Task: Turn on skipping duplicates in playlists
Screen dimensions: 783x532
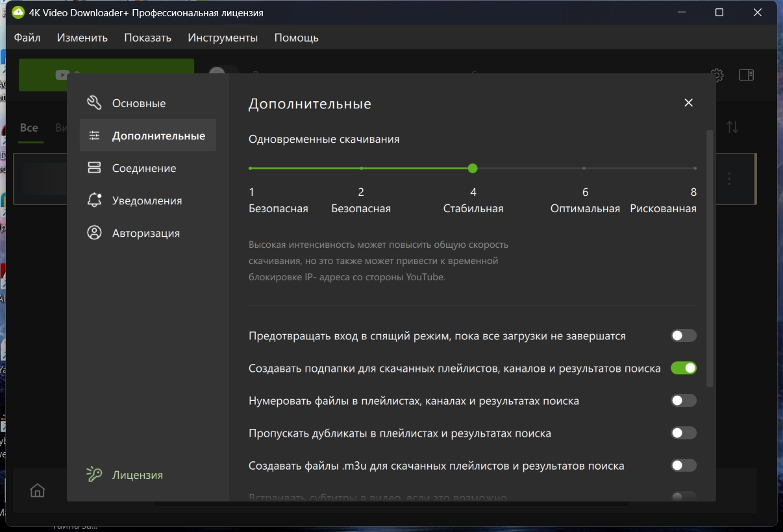Action: pos(683,433)
